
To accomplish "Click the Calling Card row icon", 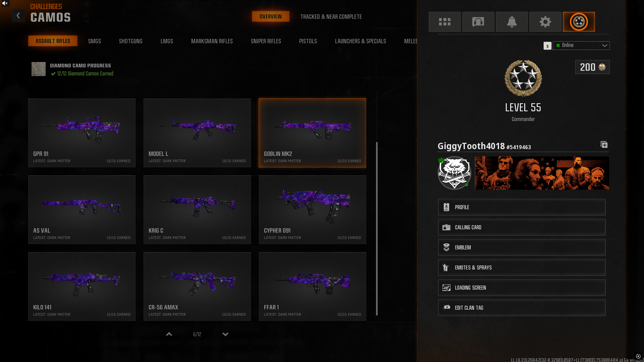I will 446,227.
